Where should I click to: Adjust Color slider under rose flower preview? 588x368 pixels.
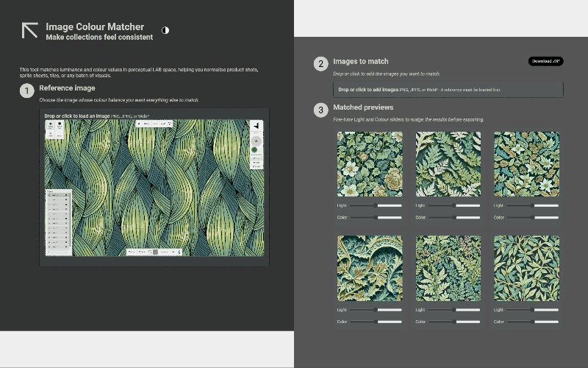pos(376,217)
